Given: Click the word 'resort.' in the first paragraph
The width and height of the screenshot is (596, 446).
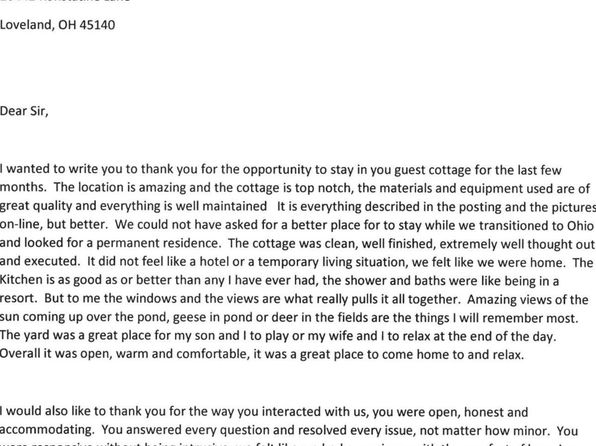Looking at the screenshot, I should click(x=19, y=298).
